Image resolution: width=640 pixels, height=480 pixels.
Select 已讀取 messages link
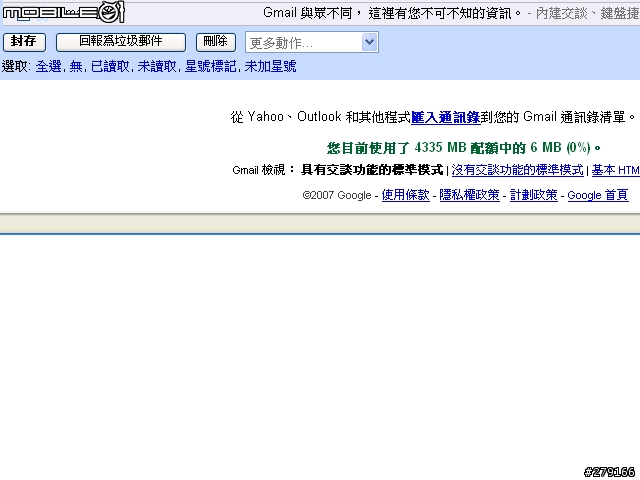coord(110,66)
